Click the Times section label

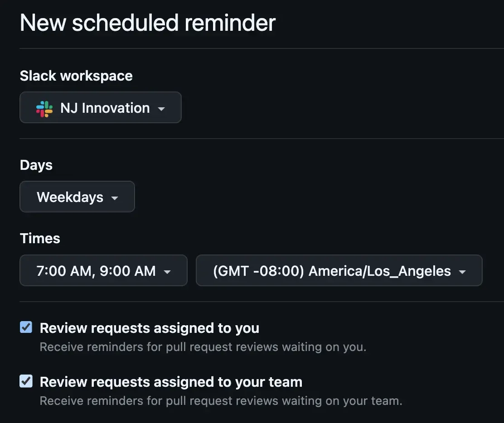40,238
